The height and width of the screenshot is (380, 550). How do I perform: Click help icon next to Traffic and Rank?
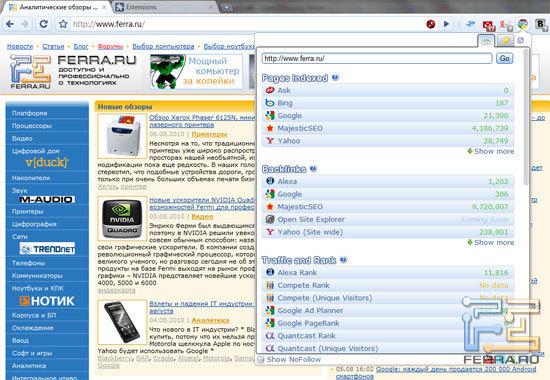343,260
